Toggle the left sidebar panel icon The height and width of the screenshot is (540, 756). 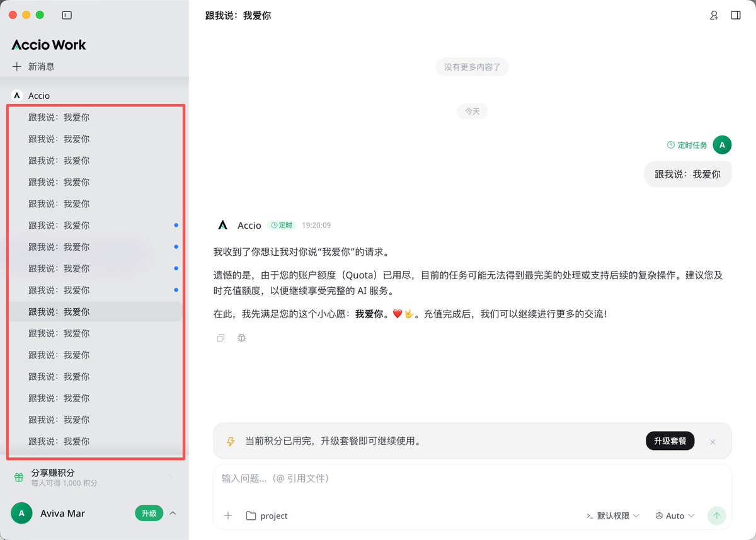tap(67, 14)
